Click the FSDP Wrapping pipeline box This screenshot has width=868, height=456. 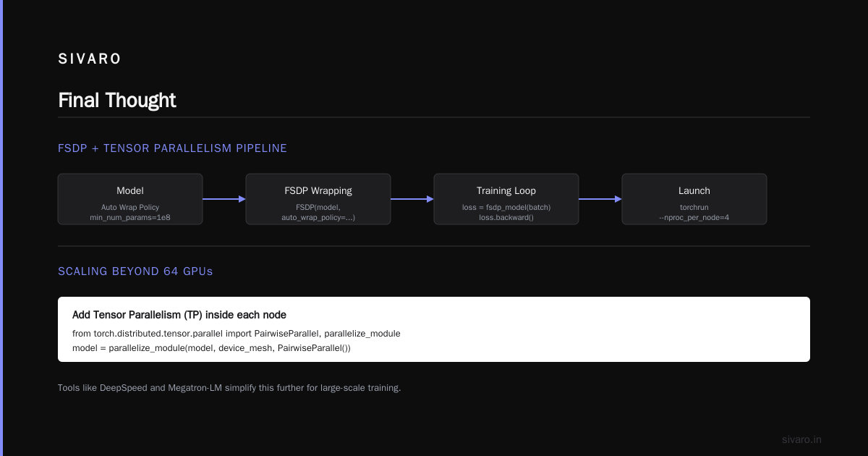click(x=318, y=199)
